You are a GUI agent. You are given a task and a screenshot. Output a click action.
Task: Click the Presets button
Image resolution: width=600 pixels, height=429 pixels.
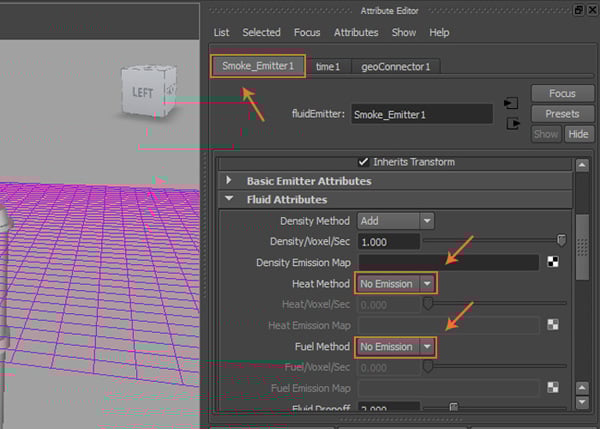click(x=562, y=113)
